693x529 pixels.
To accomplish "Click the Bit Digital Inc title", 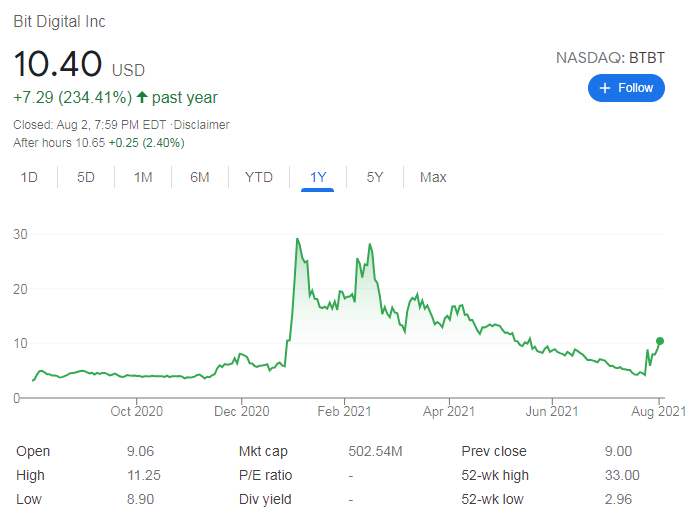I will click(x=59, y=21).
